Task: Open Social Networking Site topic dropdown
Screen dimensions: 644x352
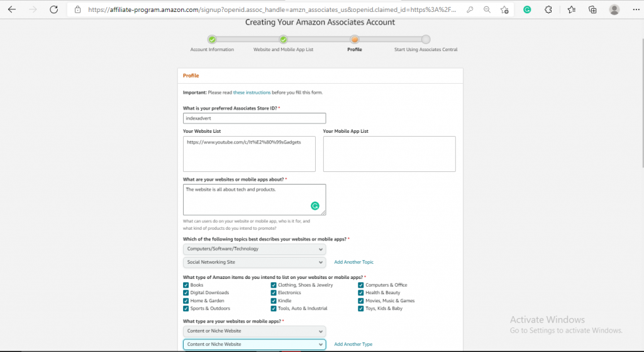Action: [x=254, y=263]
